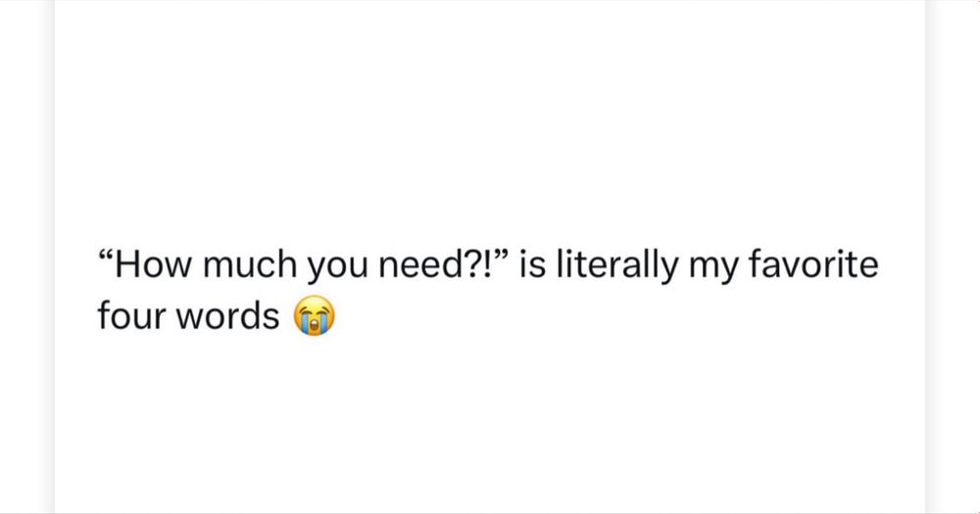Image resolution: width=980 pixels, height=514 pixels.
Task: Click the word "words" beside the emoji
Action: [227, 315]
